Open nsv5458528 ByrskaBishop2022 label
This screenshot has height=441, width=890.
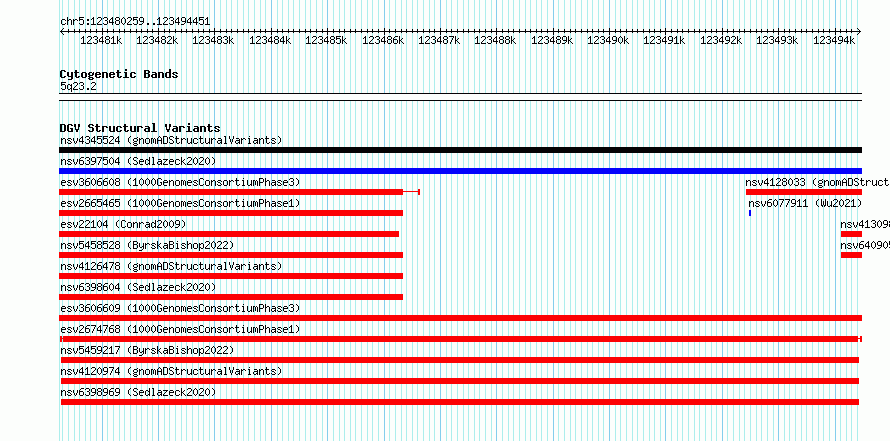pos(147,245)
